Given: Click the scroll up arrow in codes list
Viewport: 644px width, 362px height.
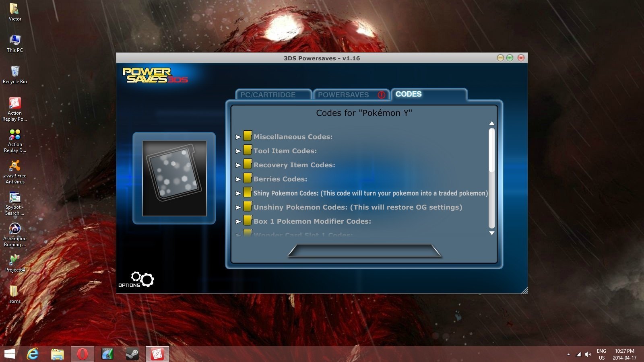Looking at the screenshot, I should [491, 123].
